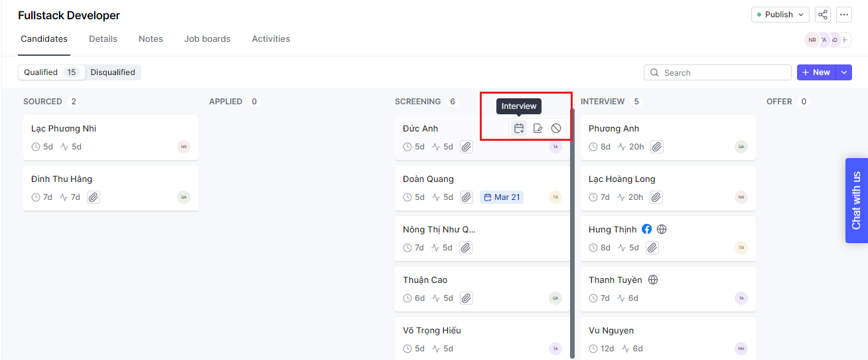
Task: Go to the Job boards tab
Action: click(x=207, y=39)
